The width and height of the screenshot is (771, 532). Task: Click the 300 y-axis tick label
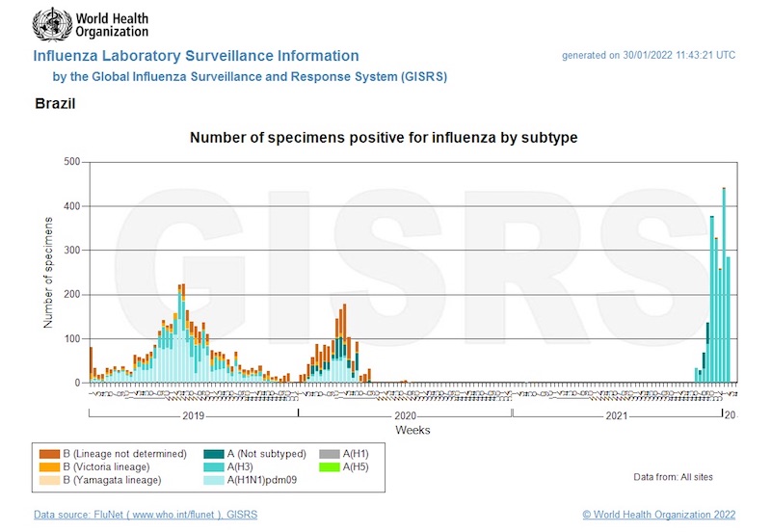pos(71,251)
